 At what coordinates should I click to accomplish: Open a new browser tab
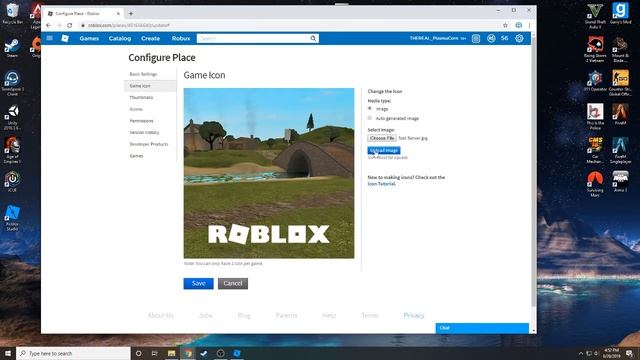[131, 13]
